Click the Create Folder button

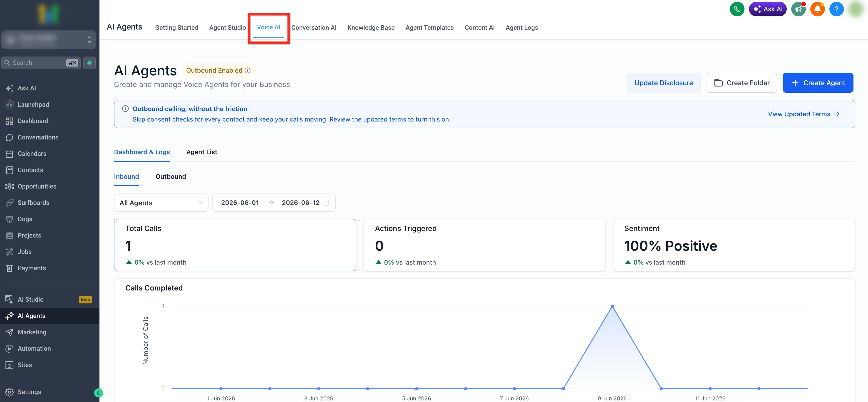click(x=742, y=82)
